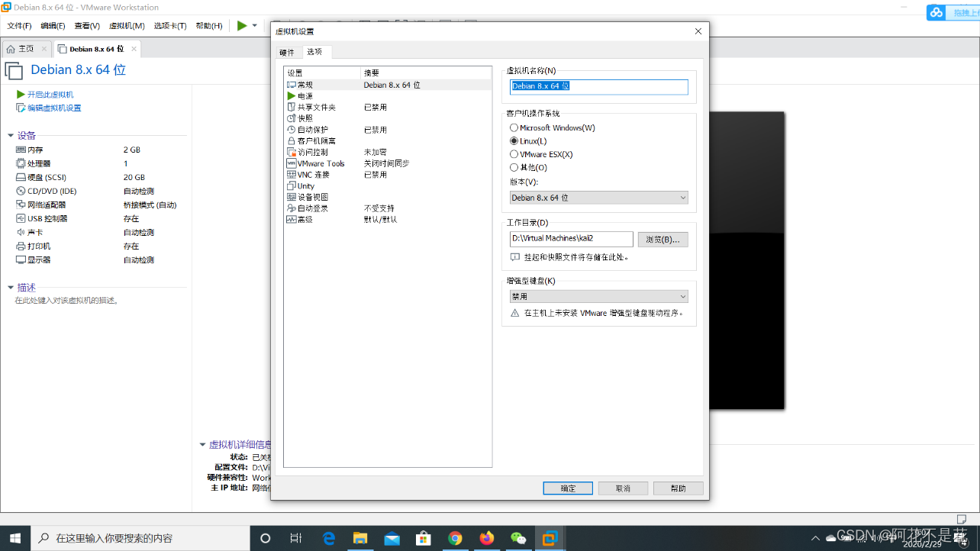Viewport: 980px width, 551px height.
Task: Open Edge browser from the taskbar
Action: click(x=329, y=538)
